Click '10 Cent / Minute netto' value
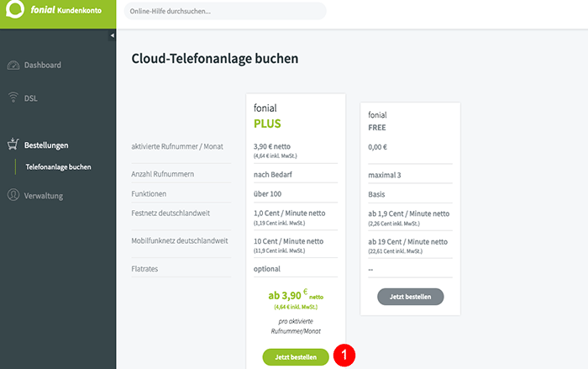 [x=288, y=241]
